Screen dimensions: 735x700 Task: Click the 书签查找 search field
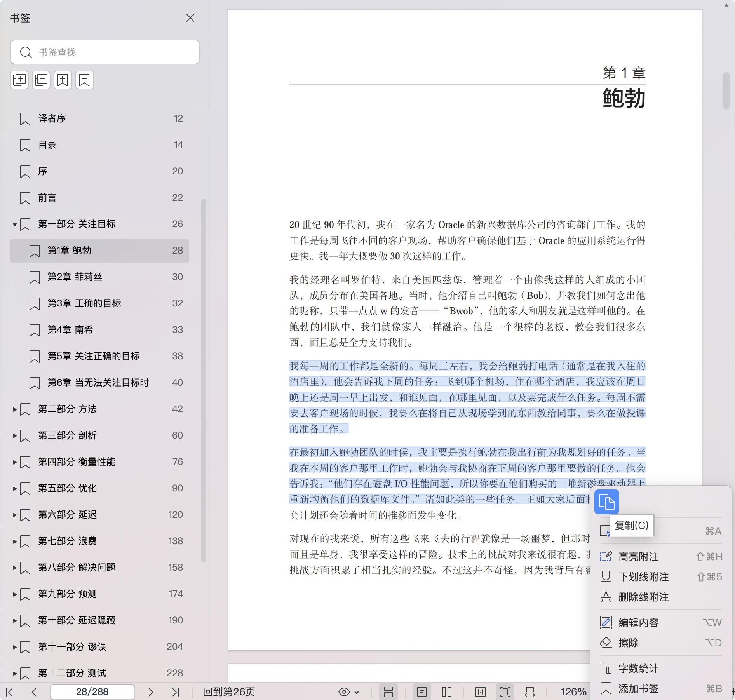(105, 52)
